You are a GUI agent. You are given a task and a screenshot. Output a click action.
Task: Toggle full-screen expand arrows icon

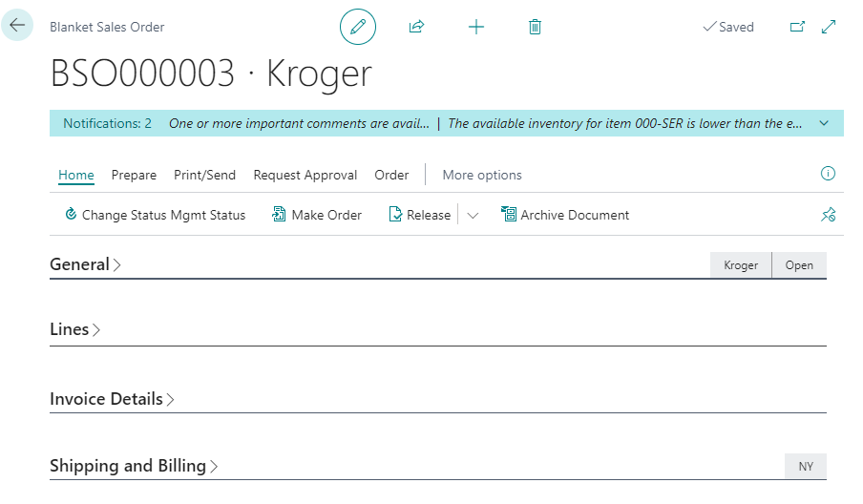pos(829,28)
